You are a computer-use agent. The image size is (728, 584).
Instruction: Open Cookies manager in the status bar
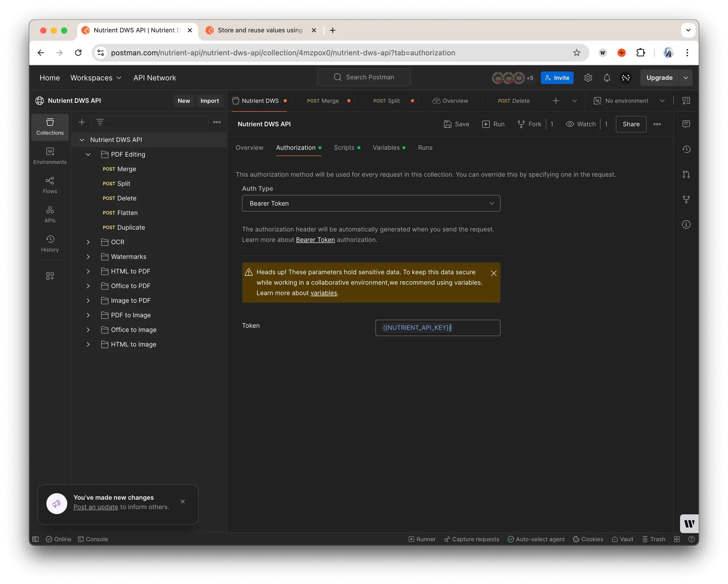pyautogui.click(x=588, y=539)
